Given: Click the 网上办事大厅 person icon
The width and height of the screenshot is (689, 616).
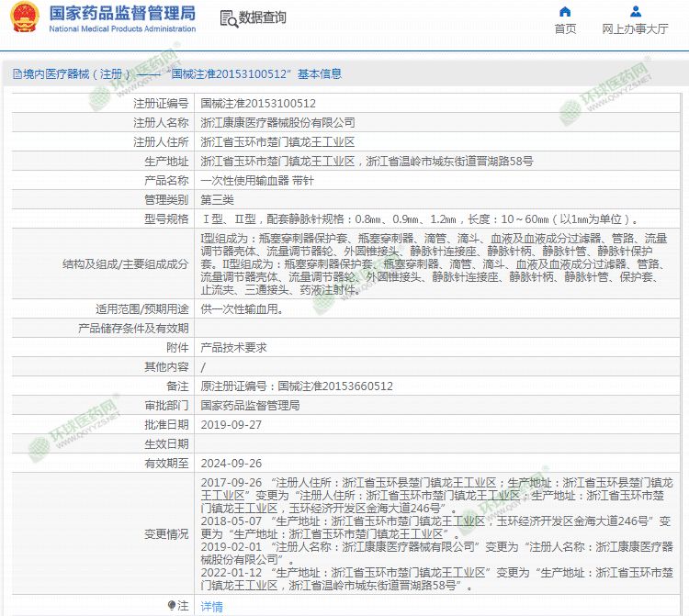Looking at the screenshot, I should point(635,12).
